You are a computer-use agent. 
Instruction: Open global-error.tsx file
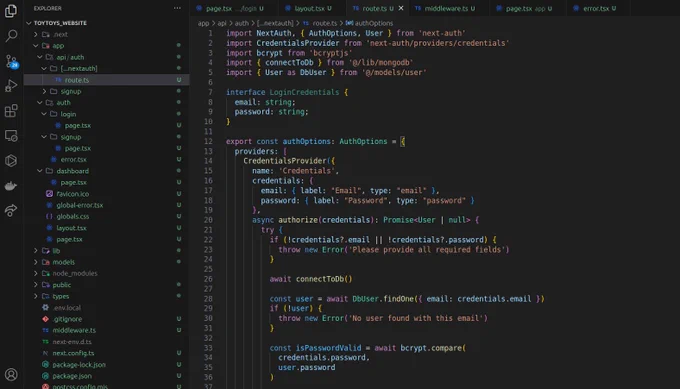pos(106,205)
